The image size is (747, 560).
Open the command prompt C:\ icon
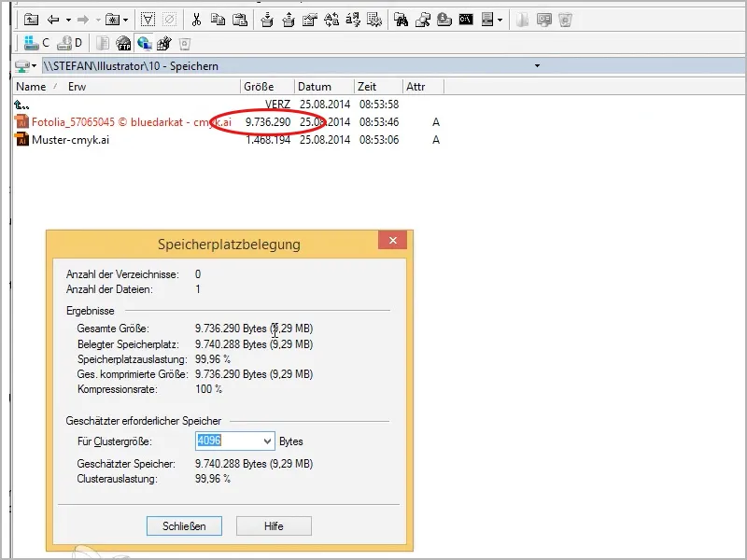[466, 20]
